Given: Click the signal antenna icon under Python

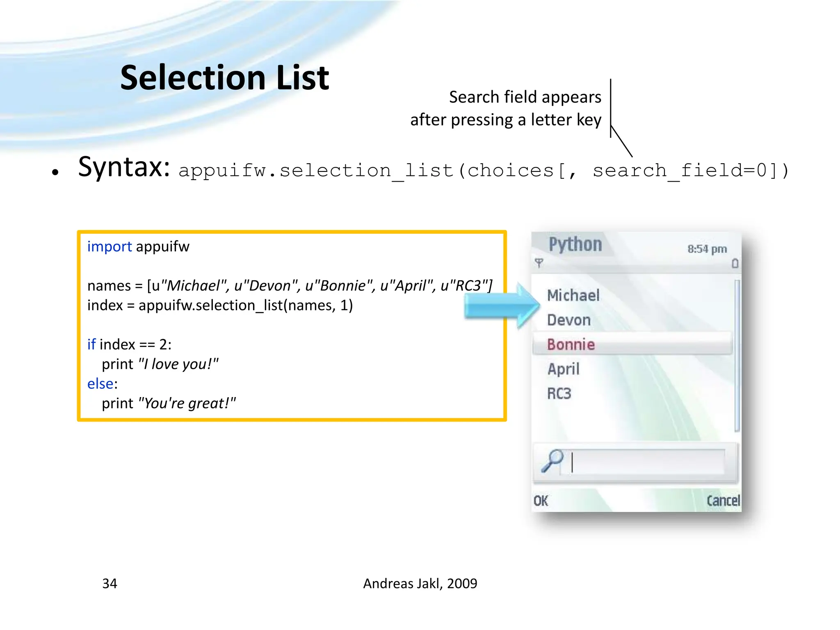Looking at the screenshot, I should pyautogui.click(x=539, y=263).
